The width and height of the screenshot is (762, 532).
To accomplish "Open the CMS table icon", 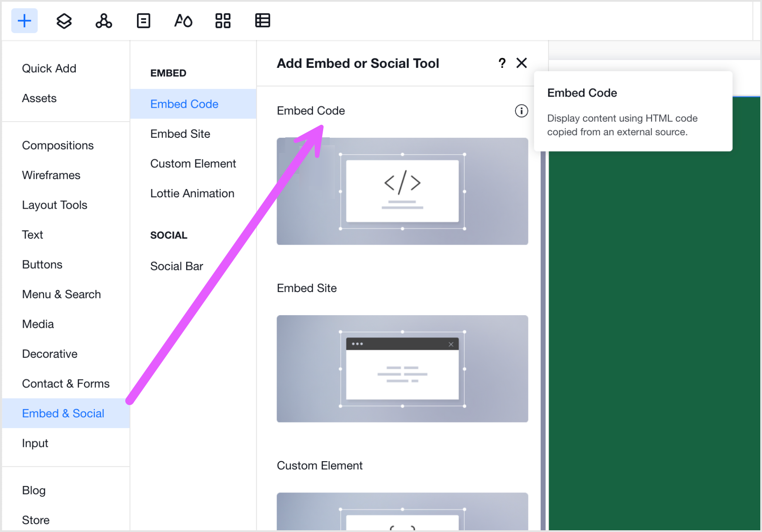I will [x=262, y=20].
